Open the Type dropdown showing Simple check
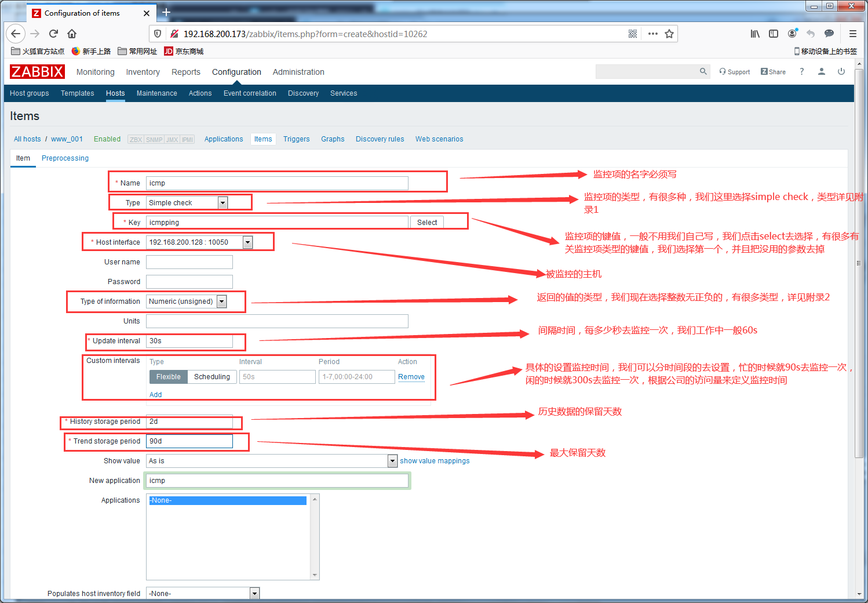The width and height of the screenshot is (868, 603). click(x=187, y=202)
